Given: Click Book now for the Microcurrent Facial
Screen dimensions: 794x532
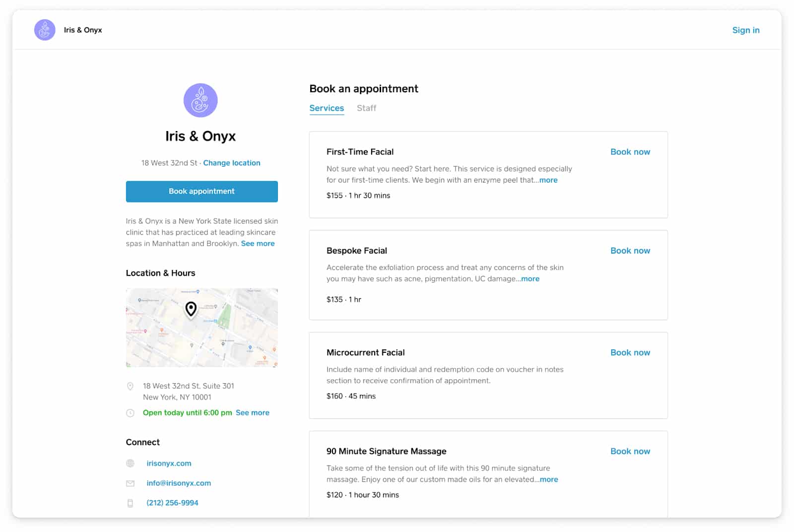Looking at the screenshot, I should pyautogui.click(x=630, y=352).
